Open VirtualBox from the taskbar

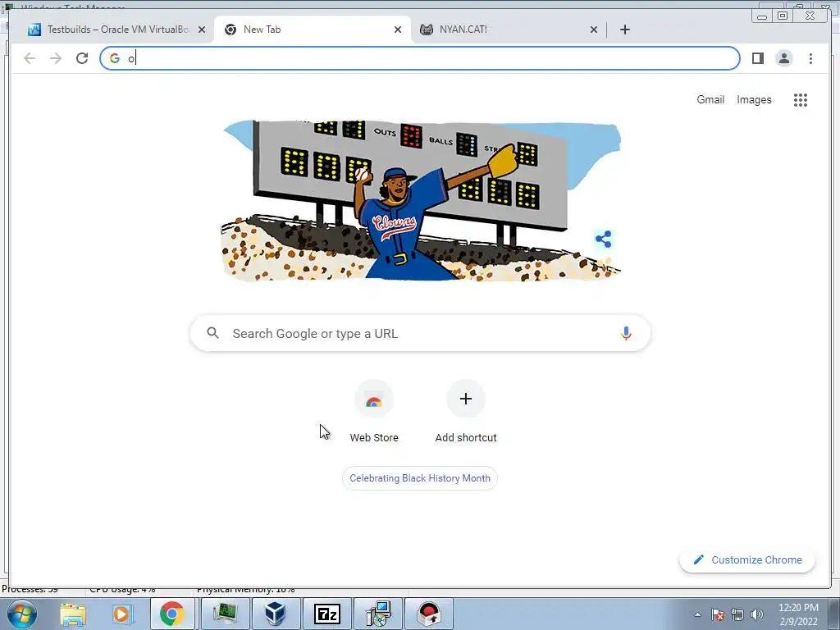(x=276, y=614)
